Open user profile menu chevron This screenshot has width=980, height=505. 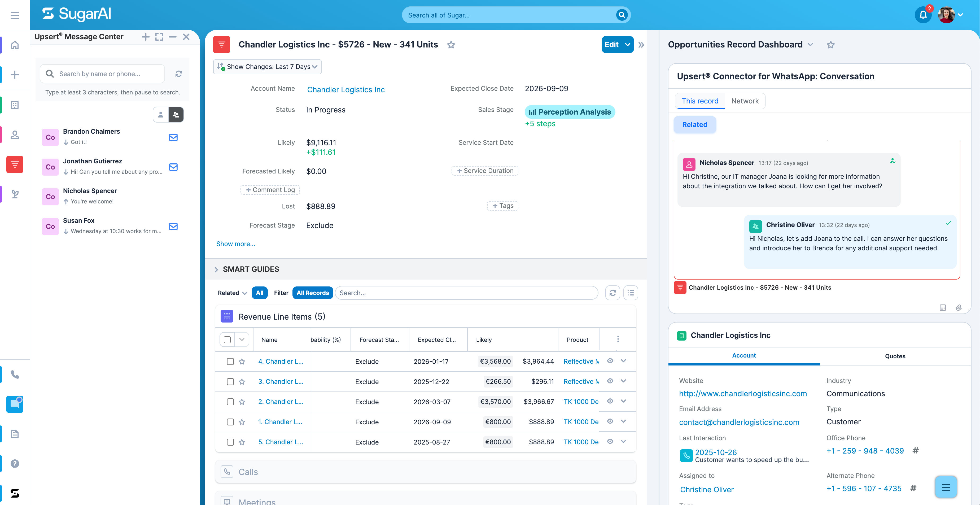click(x=960, y=15)
